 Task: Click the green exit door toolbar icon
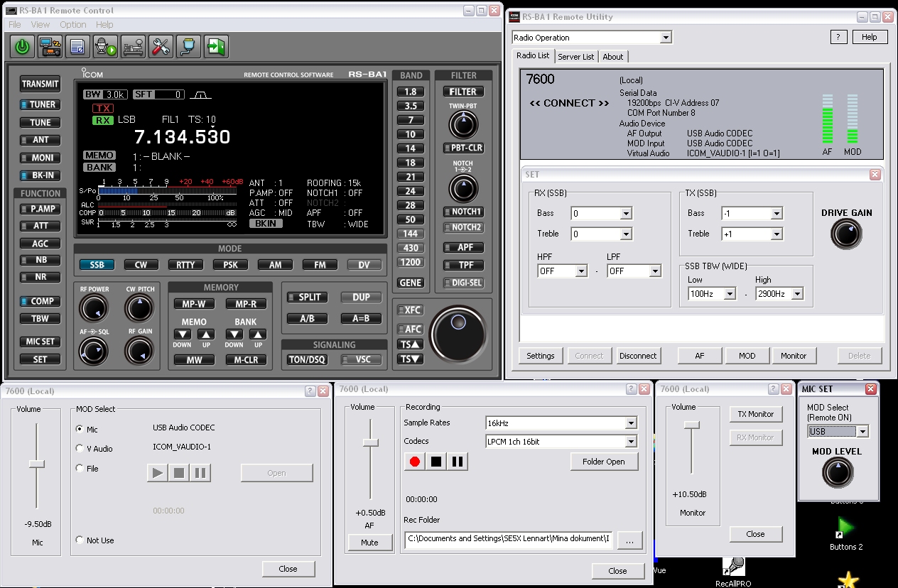tap(215, 47)
